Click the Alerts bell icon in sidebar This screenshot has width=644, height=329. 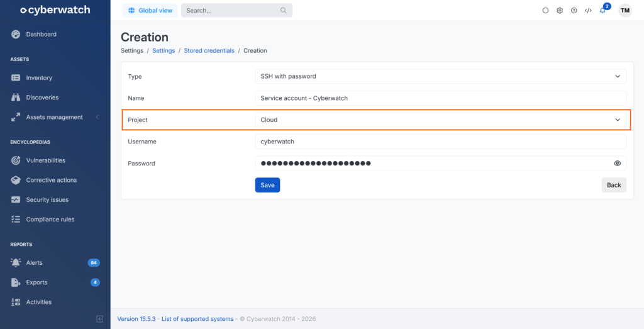[x=16, y=262]
